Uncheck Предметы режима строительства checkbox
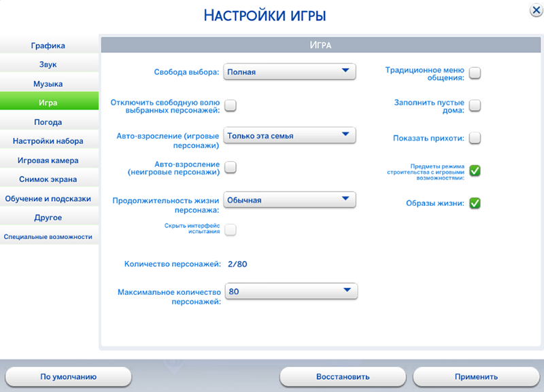This screenshot has height=392, width=544. click(x=475, y=171)
